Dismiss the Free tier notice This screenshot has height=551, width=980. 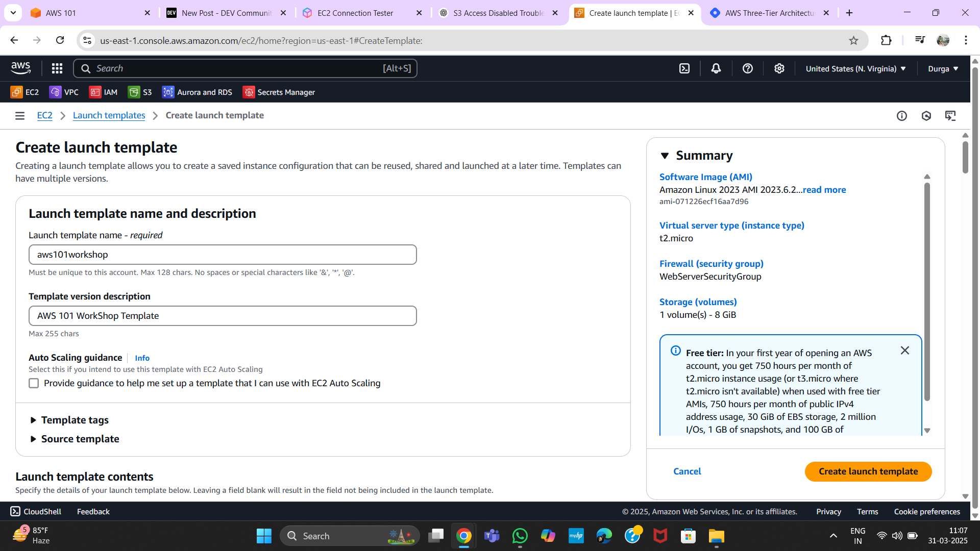coord(905,350)
